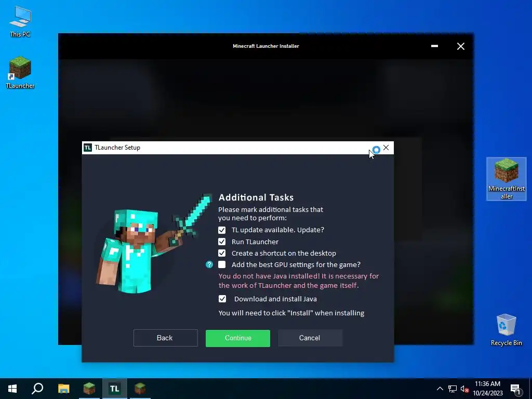532x399 pixels.
Task: Open the This PC desktop icon
Action: pos(20,22)
